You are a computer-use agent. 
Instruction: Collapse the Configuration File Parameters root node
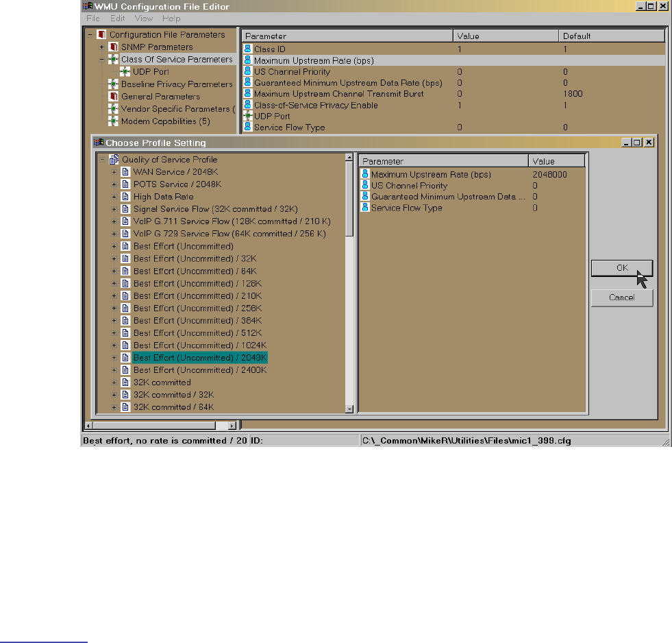pyautogui.click(x=90, y=35)
